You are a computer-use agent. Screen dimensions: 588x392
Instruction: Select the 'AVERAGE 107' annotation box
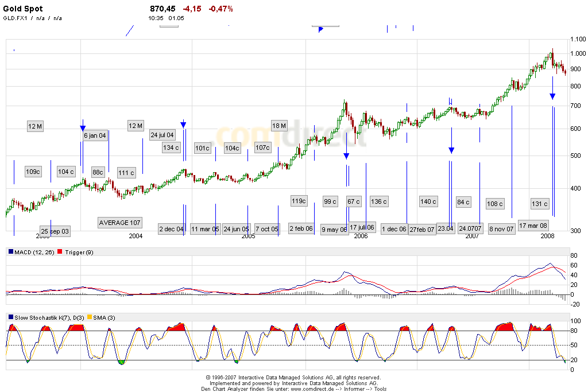pos(119,223)
